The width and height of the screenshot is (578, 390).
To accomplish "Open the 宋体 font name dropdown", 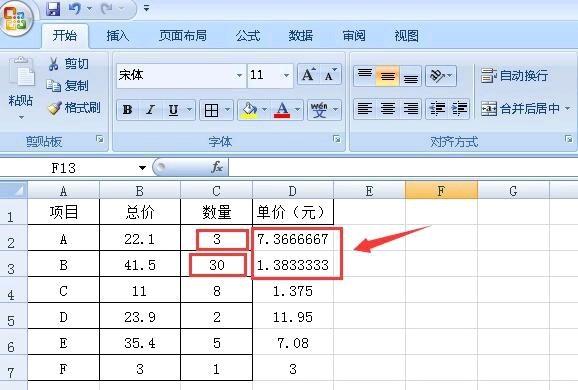I will click(x=239, y=76).
